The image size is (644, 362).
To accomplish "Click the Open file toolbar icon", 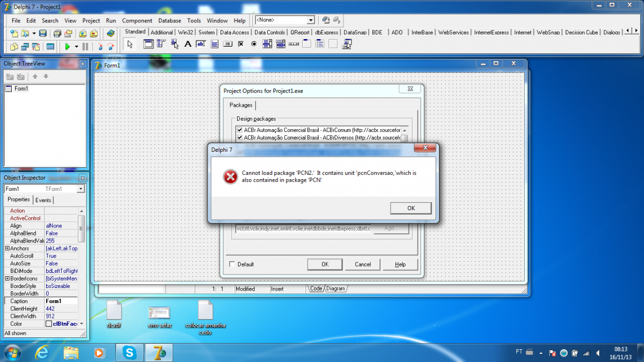I will (24, 33).
